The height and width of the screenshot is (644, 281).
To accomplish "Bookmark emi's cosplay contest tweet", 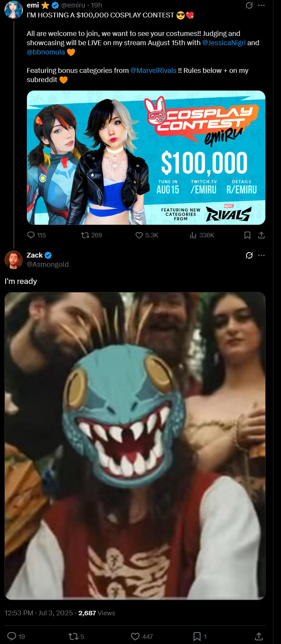I will click(248, 235).
